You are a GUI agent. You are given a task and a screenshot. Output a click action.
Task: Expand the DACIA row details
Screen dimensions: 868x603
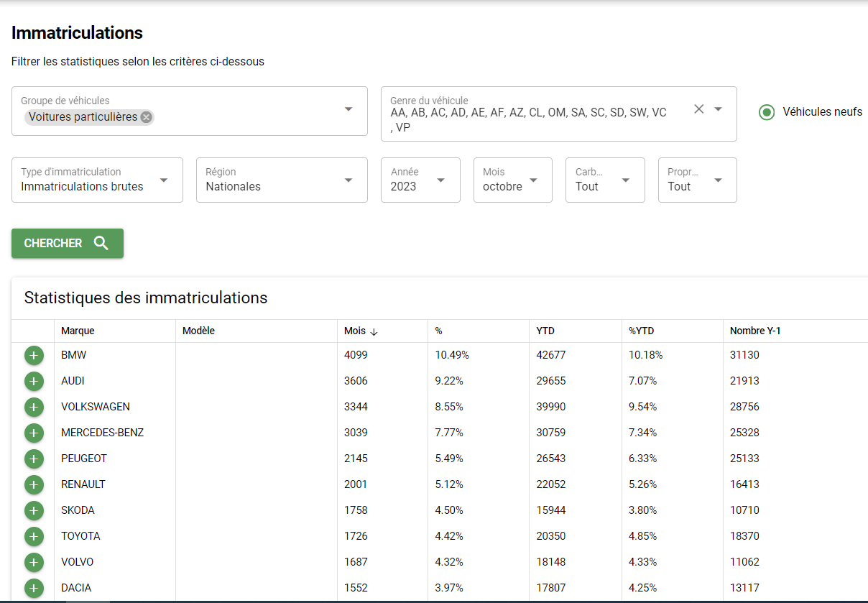[x=34, y=589]
